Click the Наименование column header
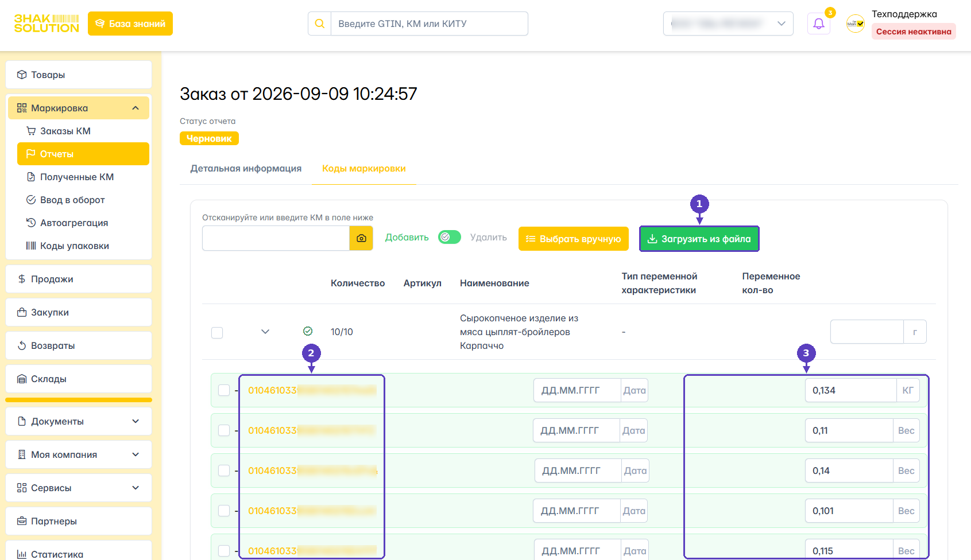The height and width of the screenshot is (560, 971). click(494, 283)
